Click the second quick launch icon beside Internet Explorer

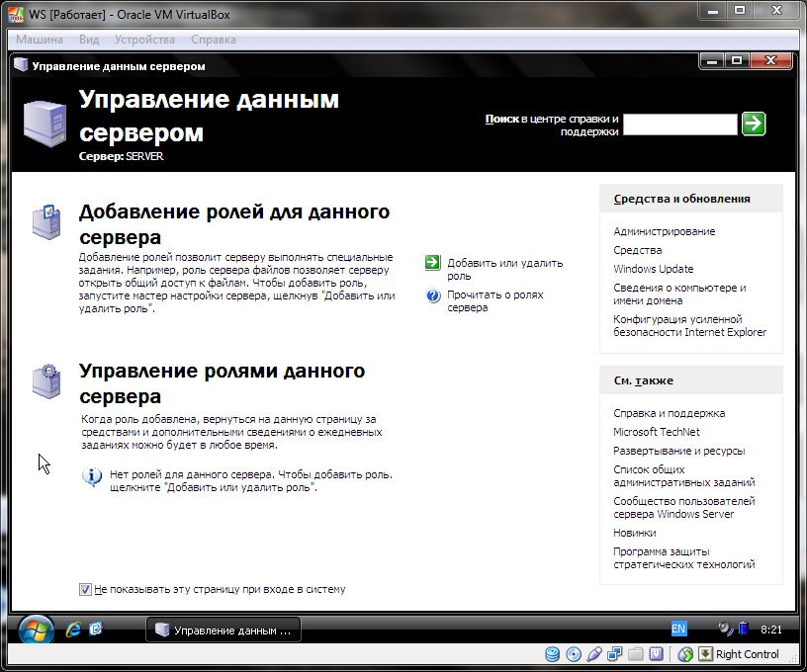coord(96,629)
